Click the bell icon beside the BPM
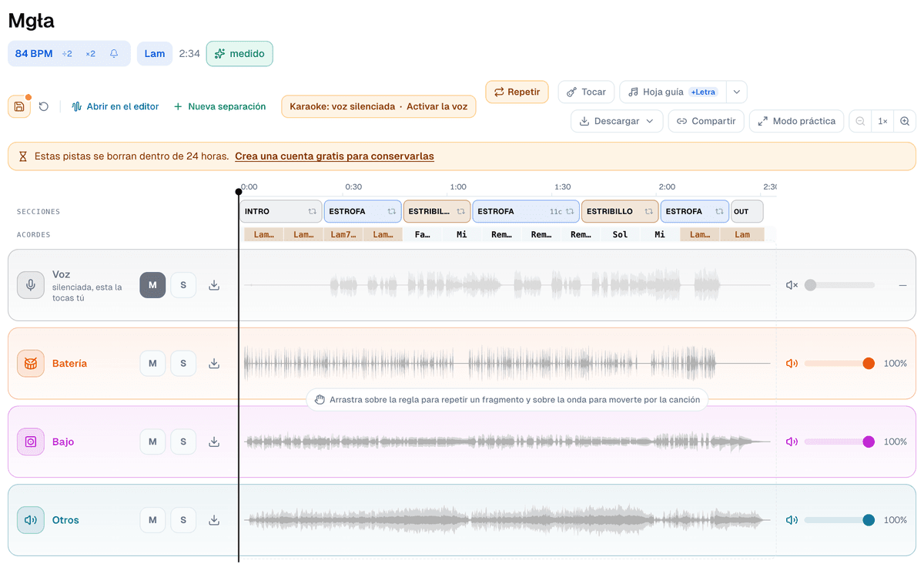This screenshot has height=564, width=924. click(114, 54)
